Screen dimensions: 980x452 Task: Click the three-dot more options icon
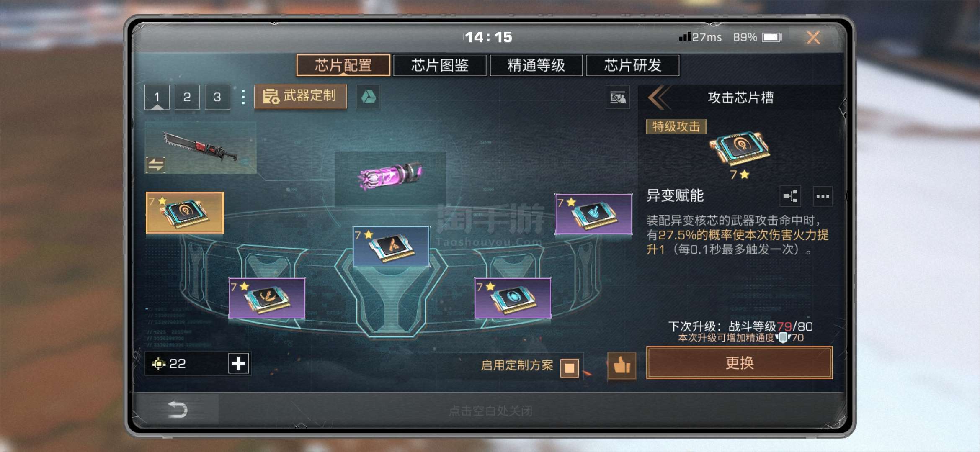[x=823, y=196]
